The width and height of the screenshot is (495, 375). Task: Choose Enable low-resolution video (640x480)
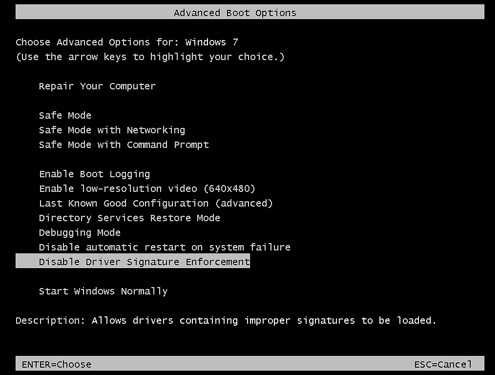pos(147,189)
